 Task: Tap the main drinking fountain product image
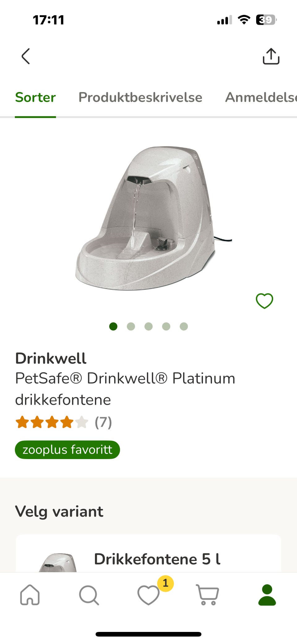[x=153, y=218]
